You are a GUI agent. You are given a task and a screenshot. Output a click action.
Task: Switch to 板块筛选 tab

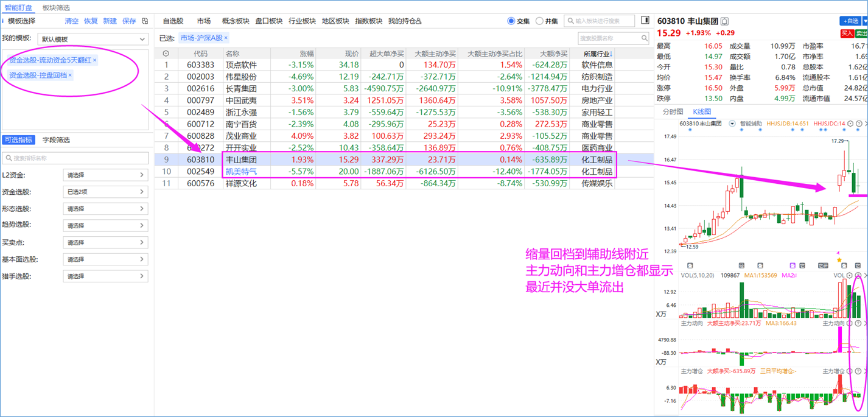coord(56,8)
